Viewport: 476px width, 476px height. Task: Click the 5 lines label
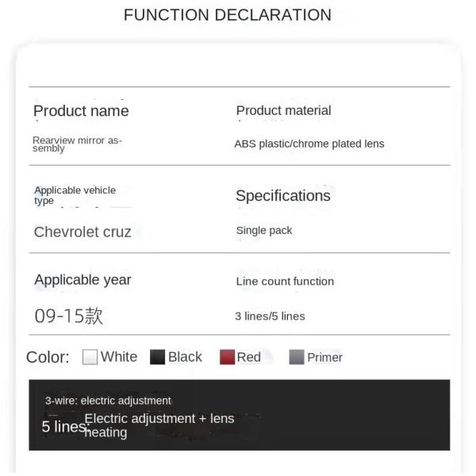pyautogui.click(x=62, y=427)
